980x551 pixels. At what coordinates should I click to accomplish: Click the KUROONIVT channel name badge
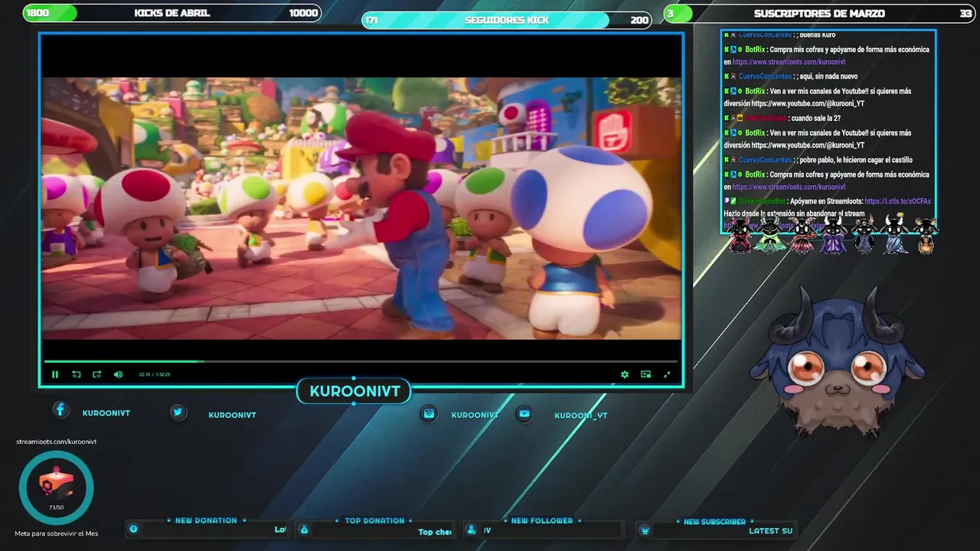point(354,392)
